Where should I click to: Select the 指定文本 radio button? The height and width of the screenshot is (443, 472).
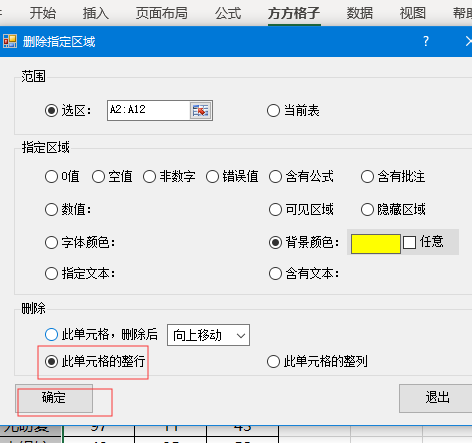(x=51, y=274)
